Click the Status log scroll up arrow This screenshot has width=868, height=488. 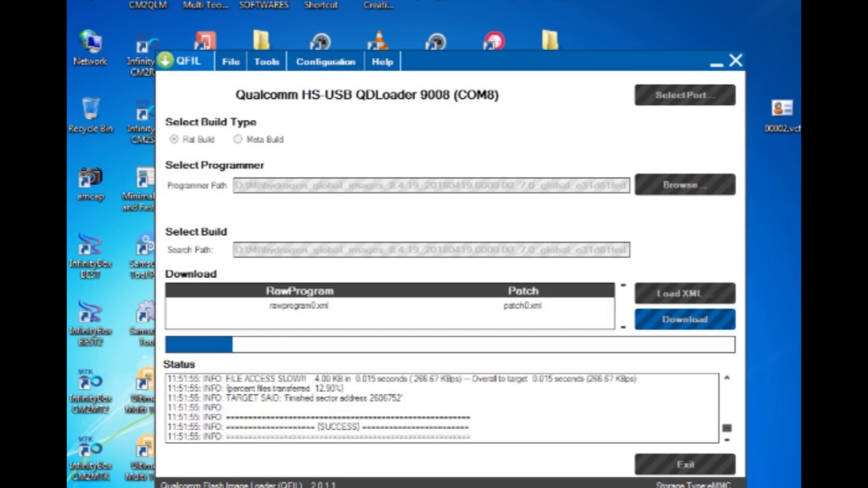pyautogui.click(x=727, y=378)
